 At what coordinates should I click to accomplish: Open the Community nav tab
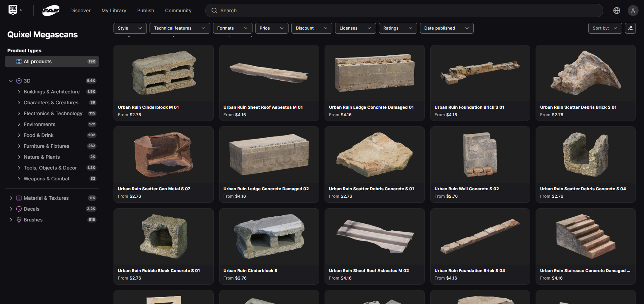[x=178, y=11]
